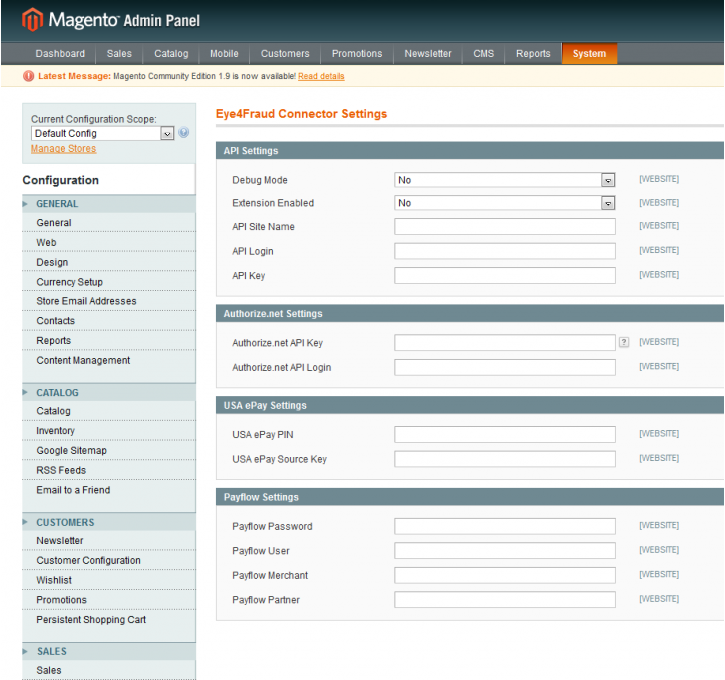Select Inventory in the sidebar

coord(109,431)
